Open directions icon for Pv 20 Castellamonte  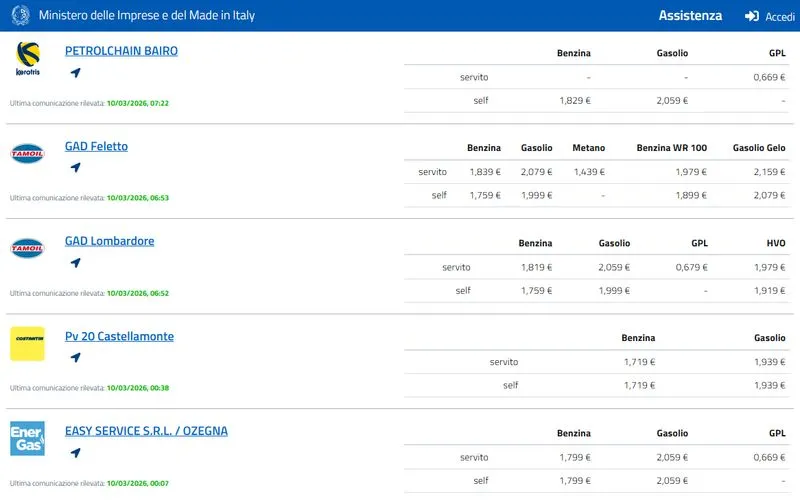coord(75,358)
